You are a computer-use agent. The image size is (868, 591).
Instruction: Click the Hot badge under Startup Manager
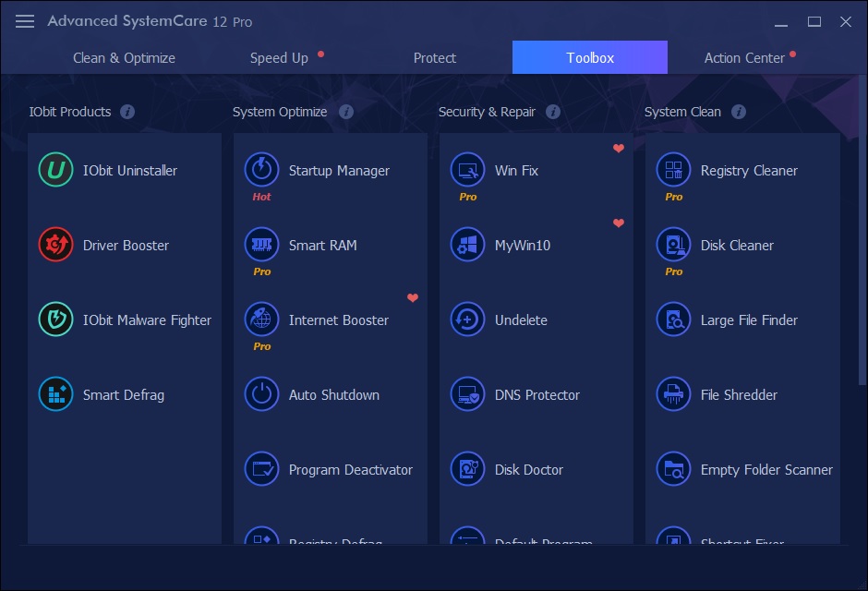point(262,197)
